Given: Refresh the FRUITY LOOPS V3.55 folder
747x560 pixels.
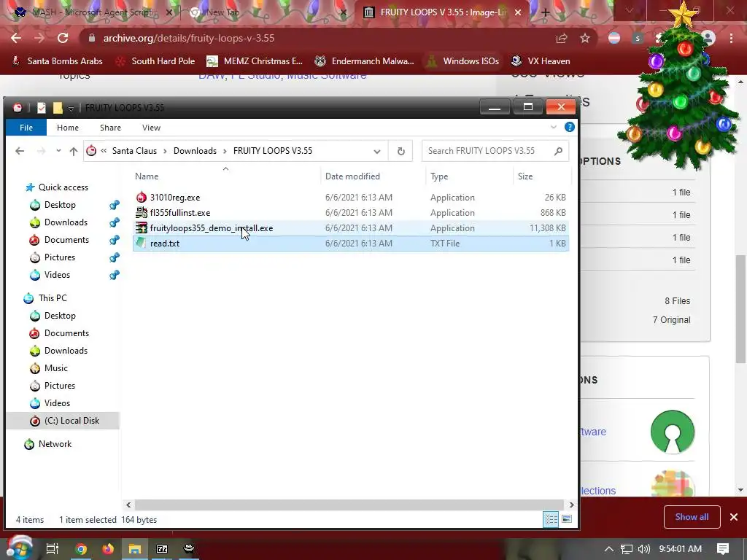Looking at the screenshot, I should coord(401,151).
